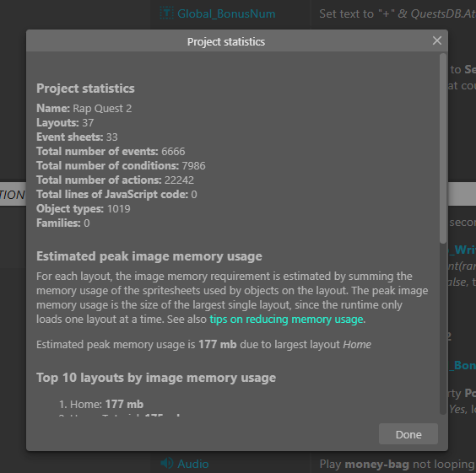The height and width of the screenshot is (473, 476).
Task: Select the Global_BonusNum object name
Action: pyautogui.click(x=226, y=13)
